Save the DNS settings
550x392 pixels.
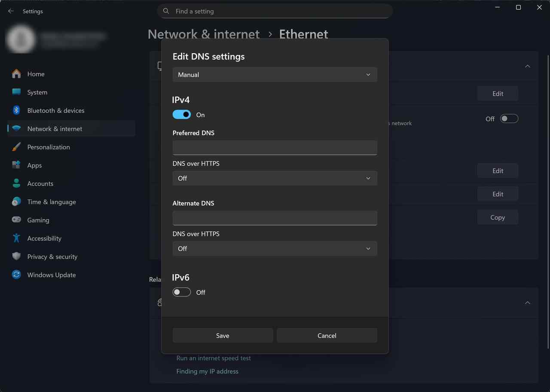(x=223, y=335)
